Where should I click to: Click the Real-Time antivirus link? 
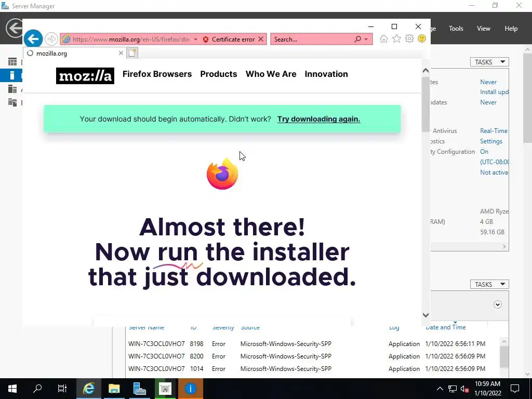[494, 130]
